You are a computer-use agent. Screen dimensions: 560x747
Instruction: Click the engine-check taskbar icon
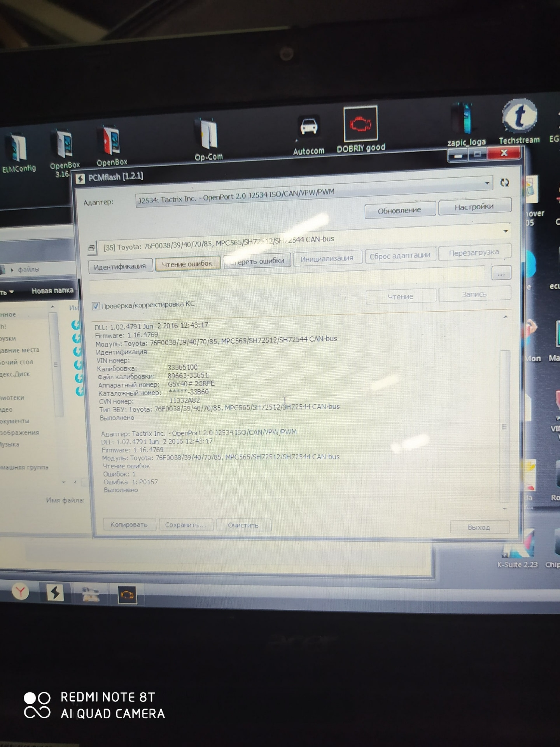pyautogui.click(x=128, y=594)
